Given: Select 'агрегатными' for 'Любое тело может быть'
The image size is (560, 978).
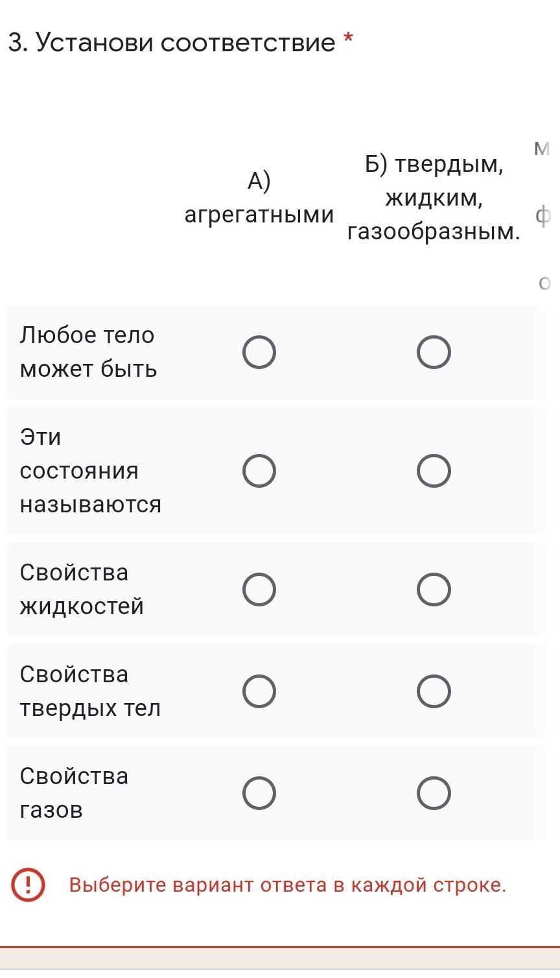Looking at the screenshot, I should 259,353.
